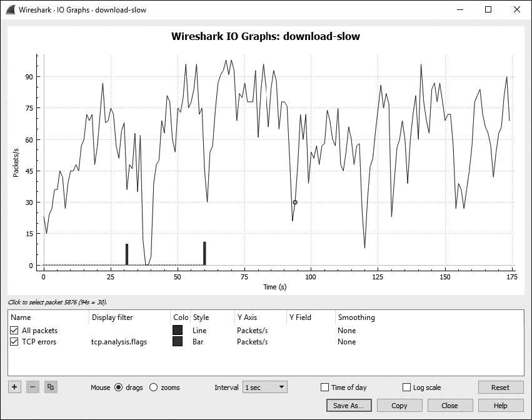Click the empty Display filter cell for All packets
532x420 pixels.
(129, 330)
